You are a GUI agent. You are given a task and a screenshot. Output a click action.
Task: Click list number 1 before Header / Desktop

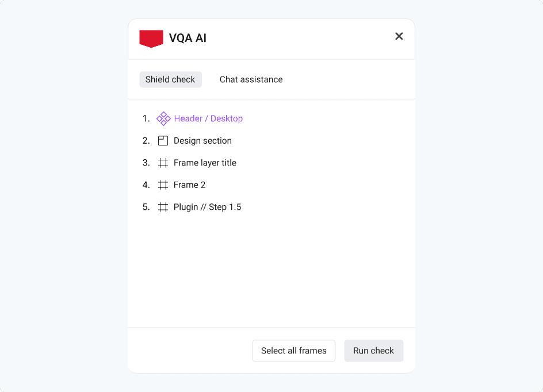click(x=146, y=118)
